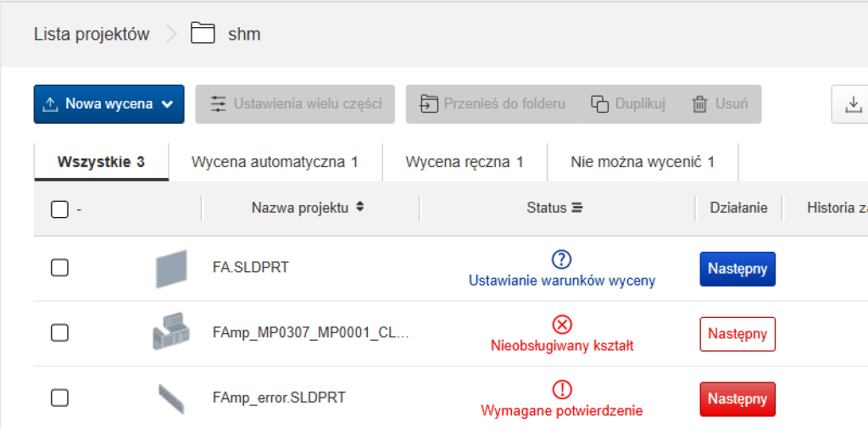
Task: Click the Status column filter icon
Action: (x=577, y=208)
